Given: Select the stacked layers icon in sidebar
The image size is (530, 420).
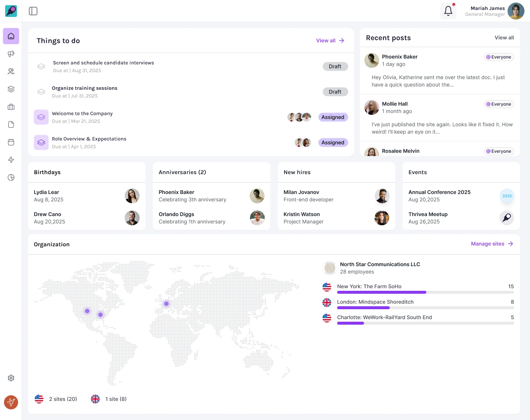Looking at the screenshot, I should 11,89.
